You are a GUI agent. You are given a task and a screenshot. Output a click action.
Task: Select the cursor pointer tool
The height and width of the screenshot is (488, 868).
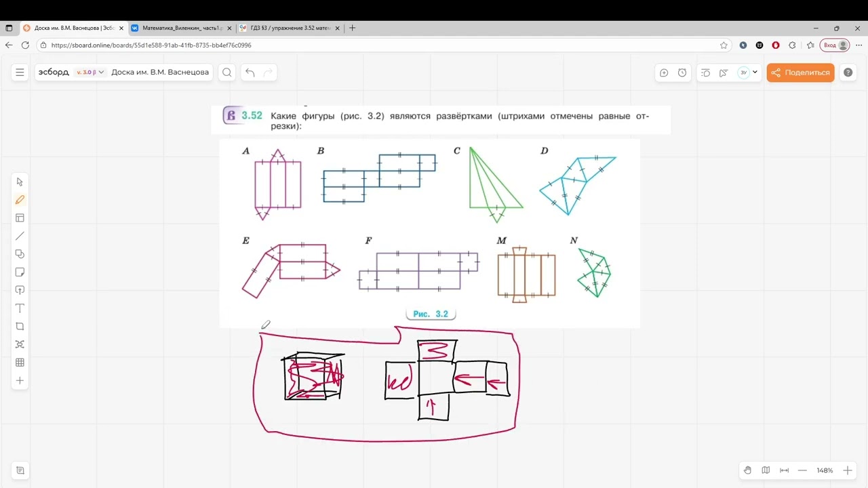tap(20, 182)
